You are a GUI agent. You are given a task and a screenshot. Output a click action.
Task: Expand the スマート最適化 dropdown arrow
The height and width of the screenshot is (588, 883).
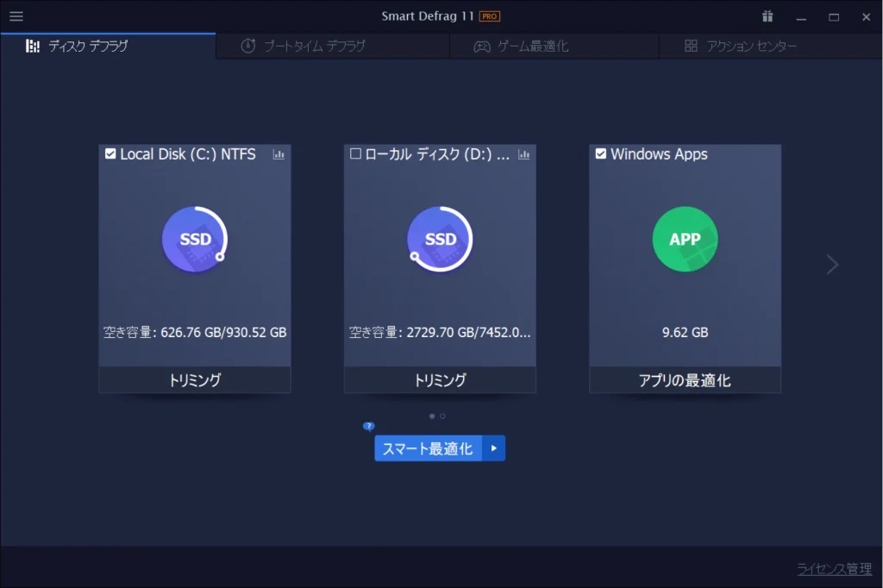494,448
